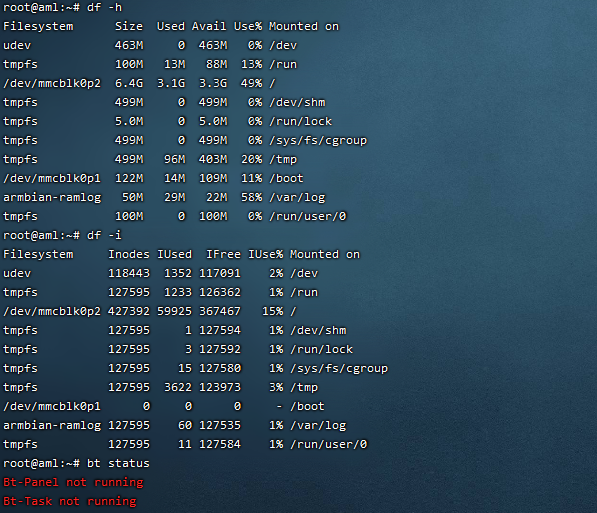This screenshot has width=597, height=513.
Task: Click the 'Avail' column header
Action: (209, 26)
